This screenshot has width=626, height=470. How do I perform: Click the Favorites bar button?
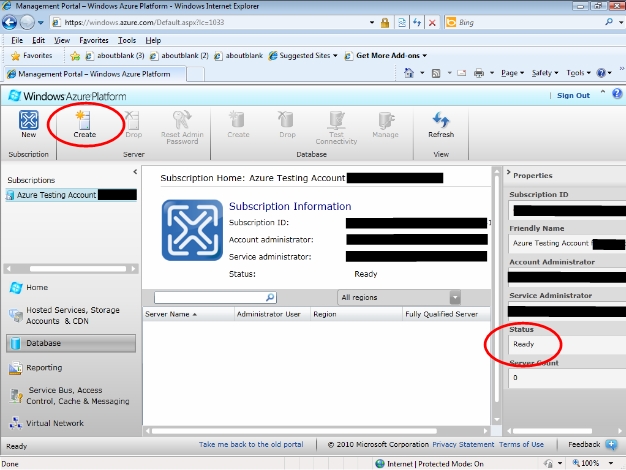[32, 56]
